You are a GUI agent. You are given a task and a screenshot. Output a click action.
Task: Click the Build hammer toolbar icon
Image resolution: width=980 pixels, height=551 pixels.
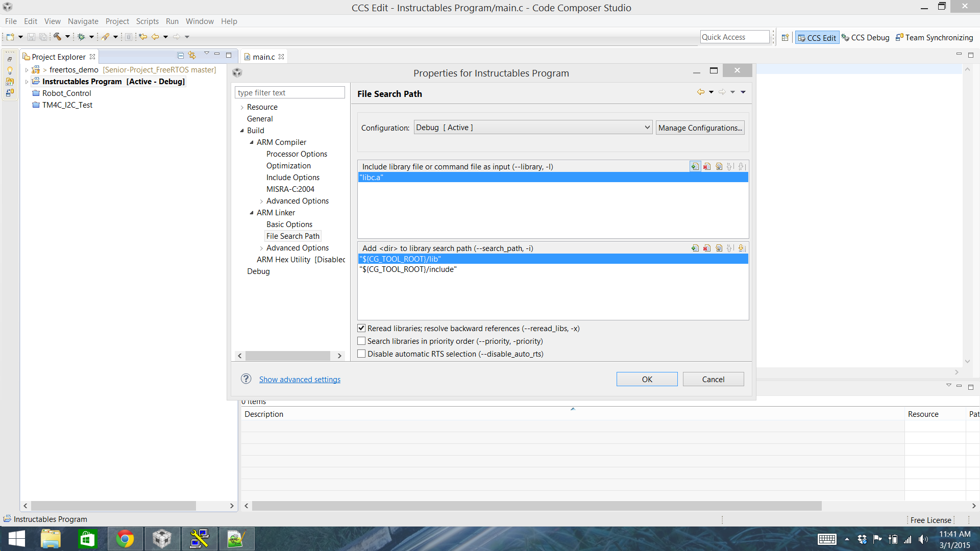57,37
